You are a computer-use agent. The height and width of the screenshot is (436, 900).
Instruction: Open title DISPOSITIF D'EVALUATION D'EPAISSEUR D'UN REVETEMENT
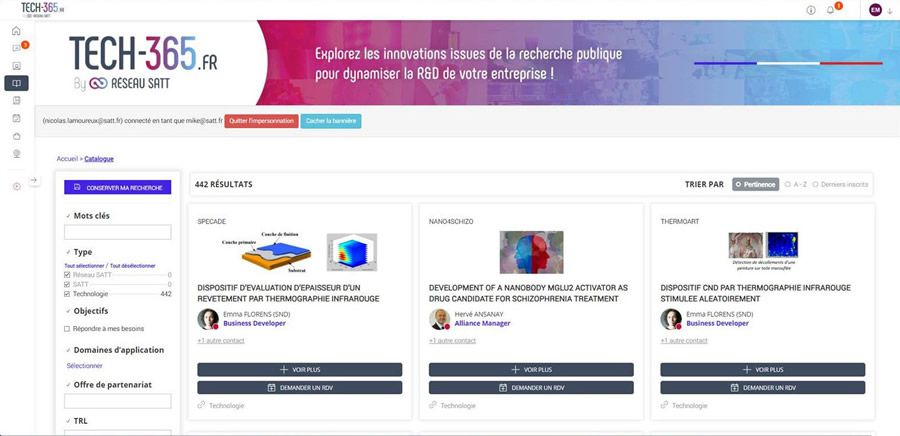288,293
